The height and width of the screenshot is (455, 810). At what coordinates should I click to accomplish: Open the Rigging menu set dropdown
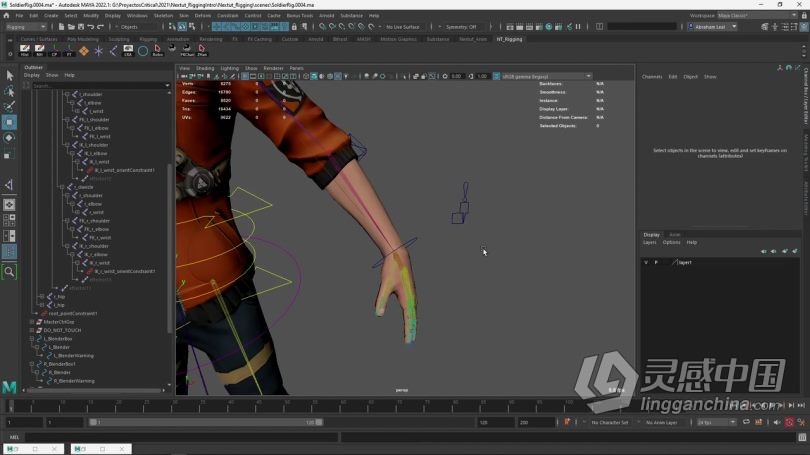pyautogui.click(x=25, y=27)
